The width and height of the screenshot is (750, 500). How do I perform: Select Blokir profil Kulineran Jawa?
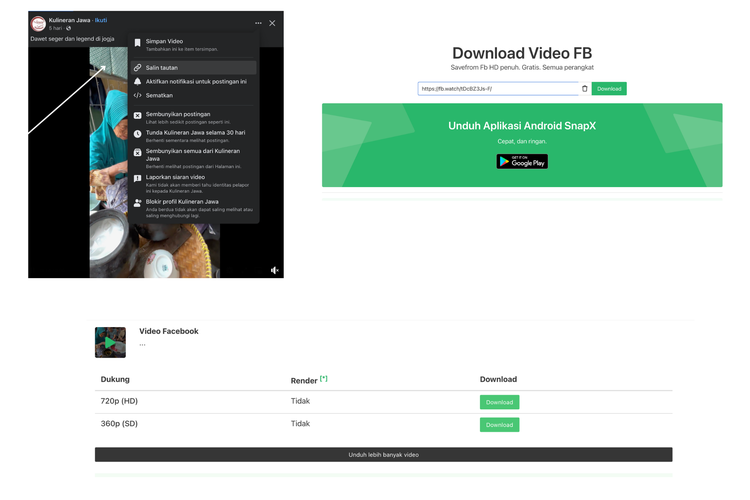[x=182, y=201]
